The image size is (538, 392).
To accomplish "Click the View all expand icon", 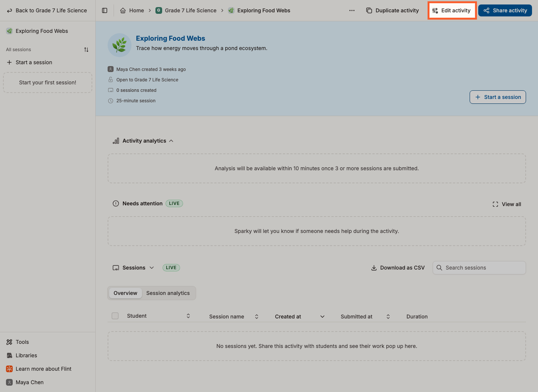I will click(x=495, y=204).
